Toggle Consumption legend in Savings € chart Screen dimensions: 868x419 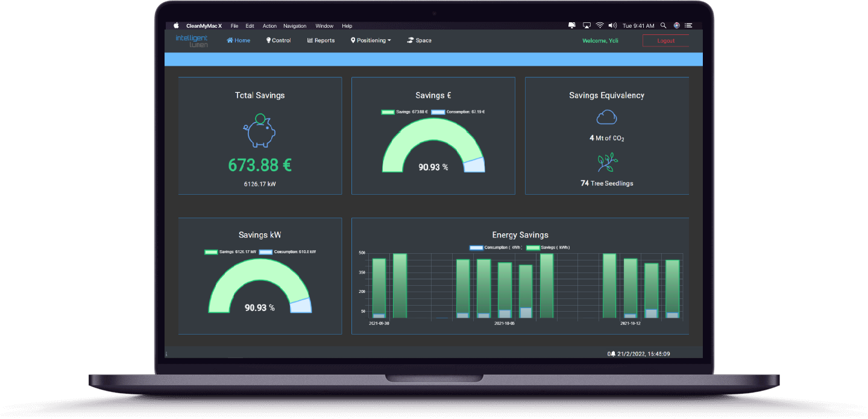(x=458, y=112)
